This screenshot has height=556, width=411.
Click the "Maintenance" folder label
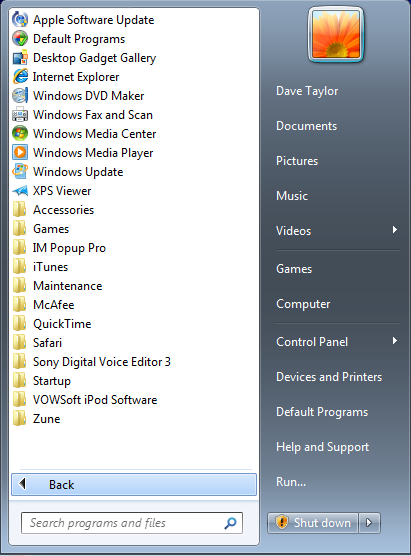coord(68,286)
